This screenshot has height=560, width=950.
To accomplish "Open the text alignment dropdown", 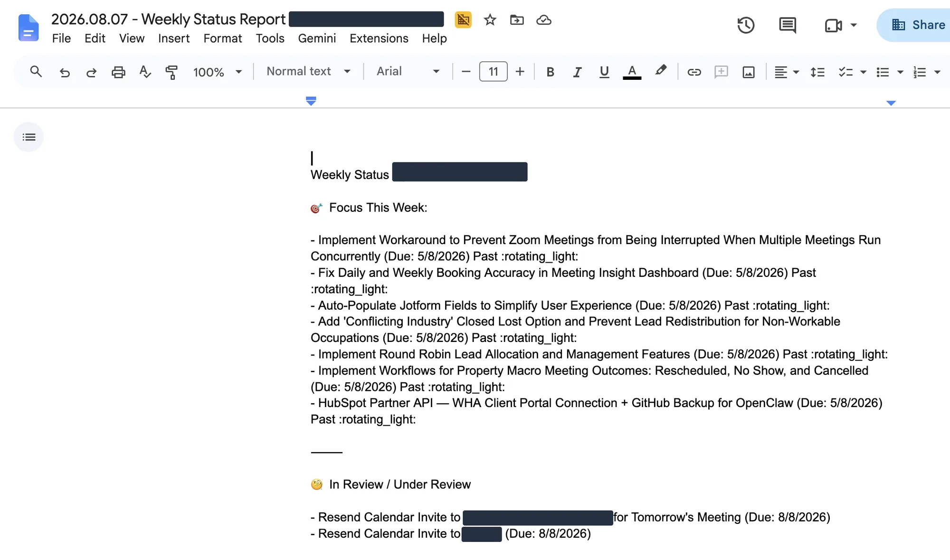I will 787,72.
